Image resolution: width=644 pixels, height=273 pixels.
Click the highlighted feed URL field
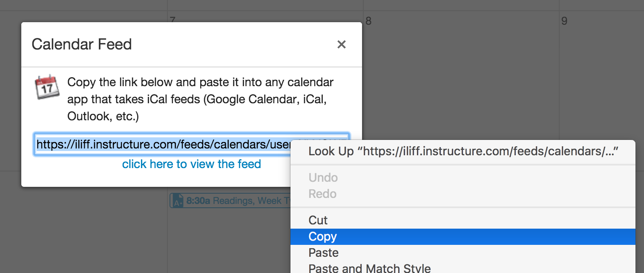(x=162, y=145)
